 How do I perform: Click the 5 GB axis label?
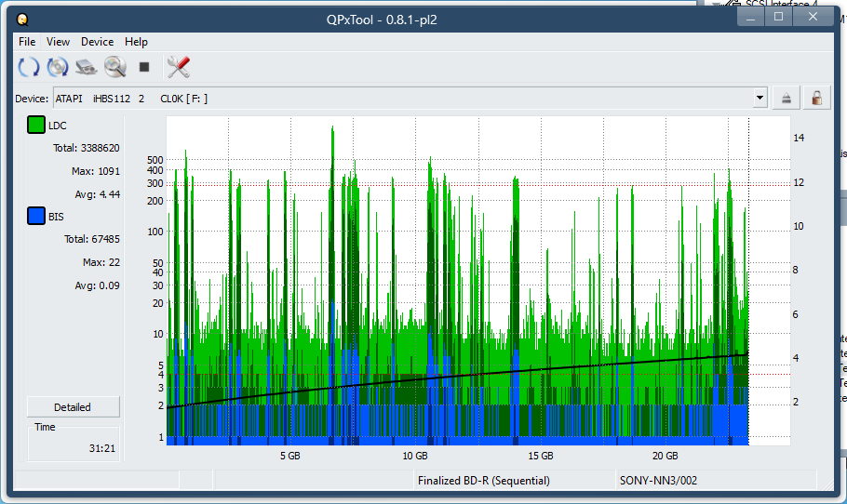(290, 456)
